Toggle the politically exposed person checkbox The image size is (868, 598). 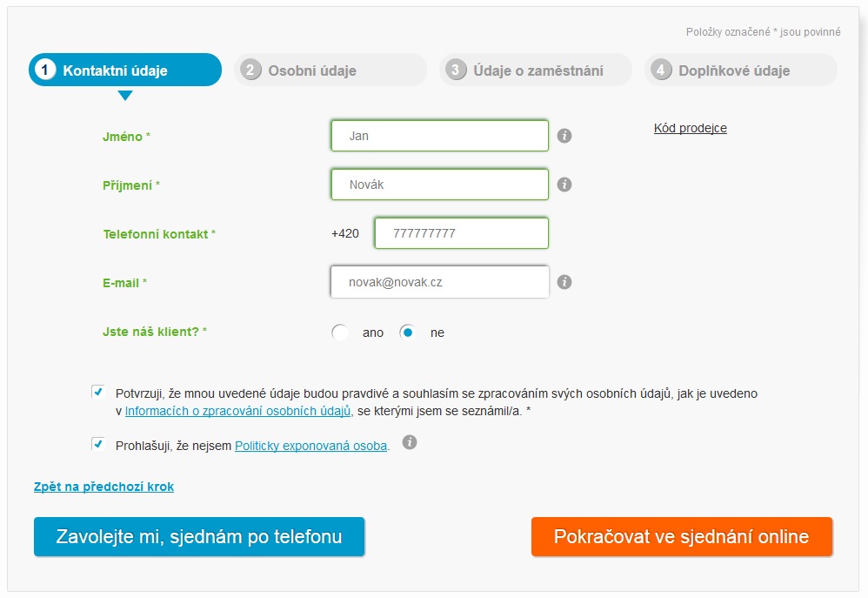[98, 444]
